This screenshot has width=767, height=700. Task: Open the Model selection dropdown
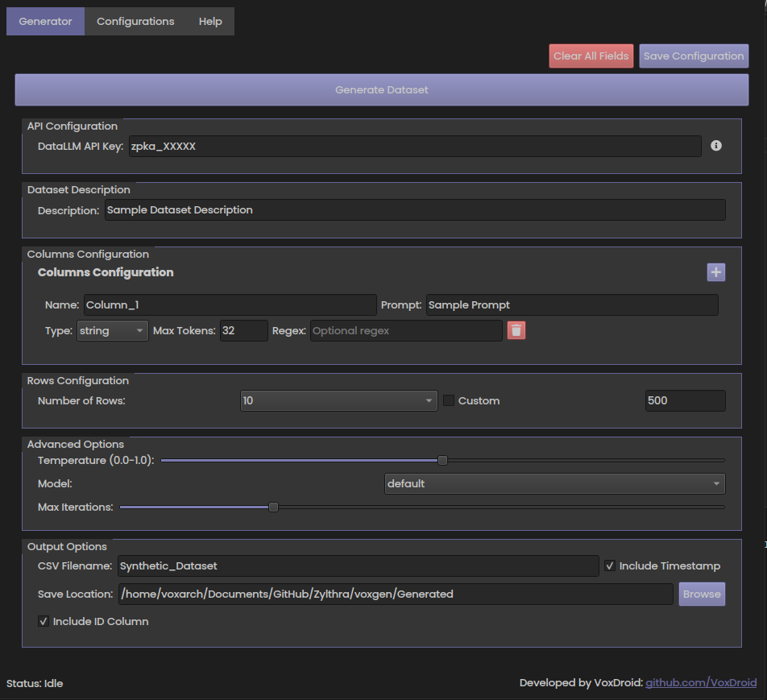coord(553,483)
